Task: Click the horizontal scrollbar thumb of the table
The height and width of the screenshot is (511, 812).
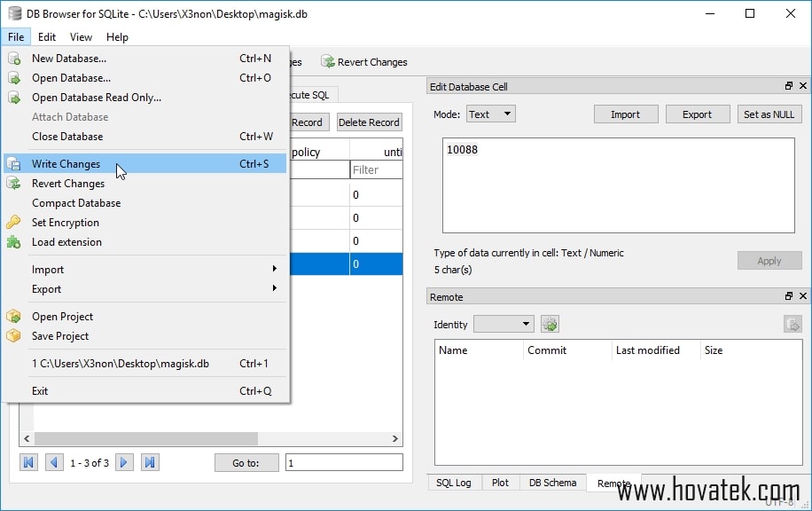Action: coord(146,438)
